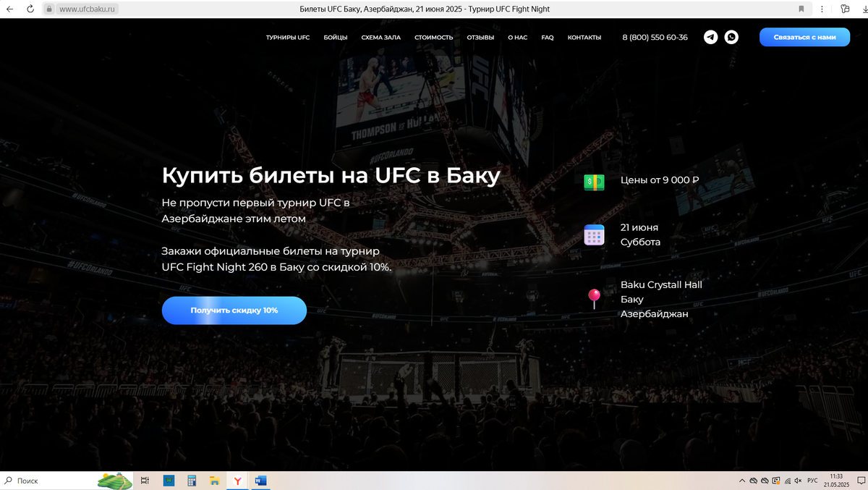
Task: Switch the РУС keyboard language indicator
Action: (x=812, y=481)
